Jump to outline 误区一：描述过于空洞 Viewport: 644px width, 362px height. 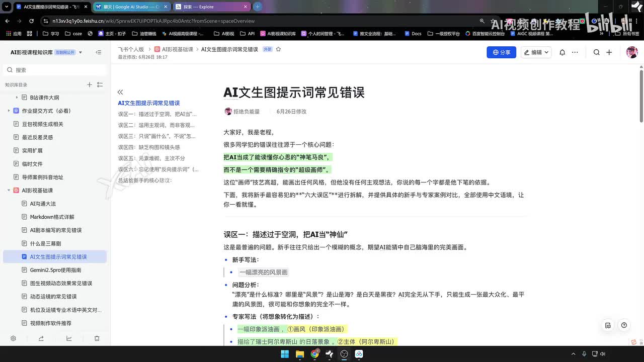[157, 114]
